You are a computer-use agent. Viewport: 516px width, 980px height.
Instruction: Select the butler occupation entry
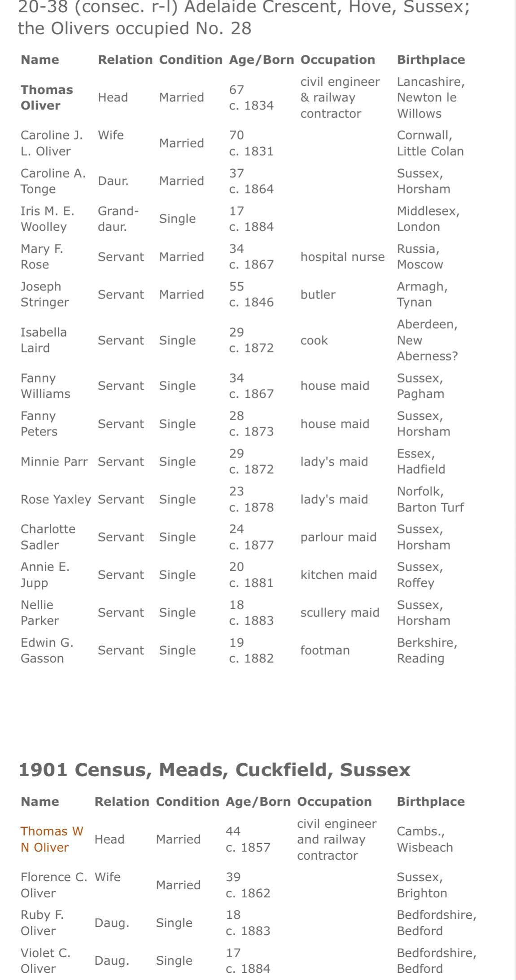(318, 294)
